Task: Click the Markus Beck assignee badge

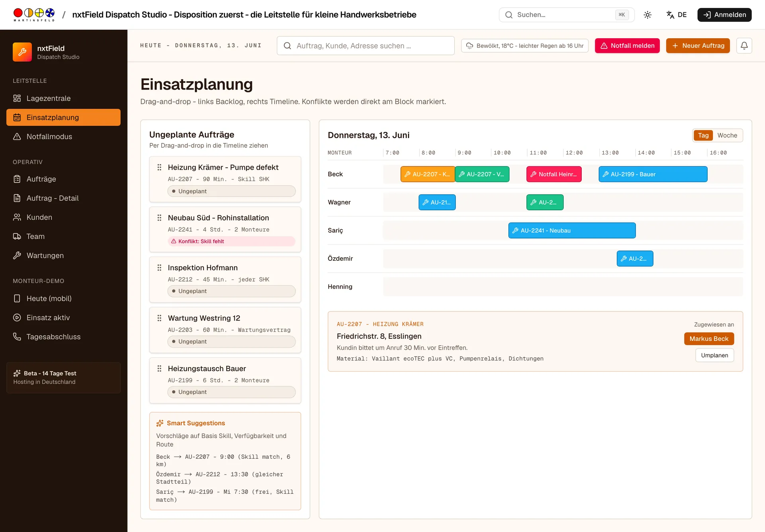Action: pyautogui.click(x=709, y=339)
